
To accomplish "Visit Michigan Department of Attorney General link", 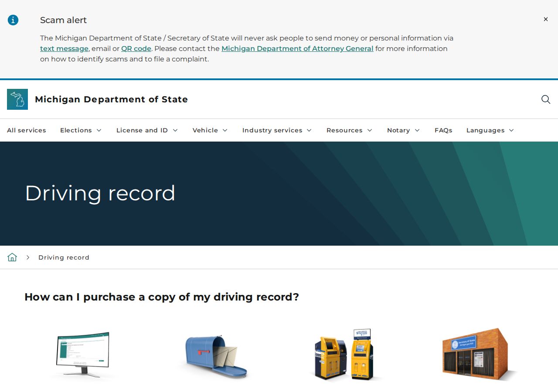I will [297, 48].
